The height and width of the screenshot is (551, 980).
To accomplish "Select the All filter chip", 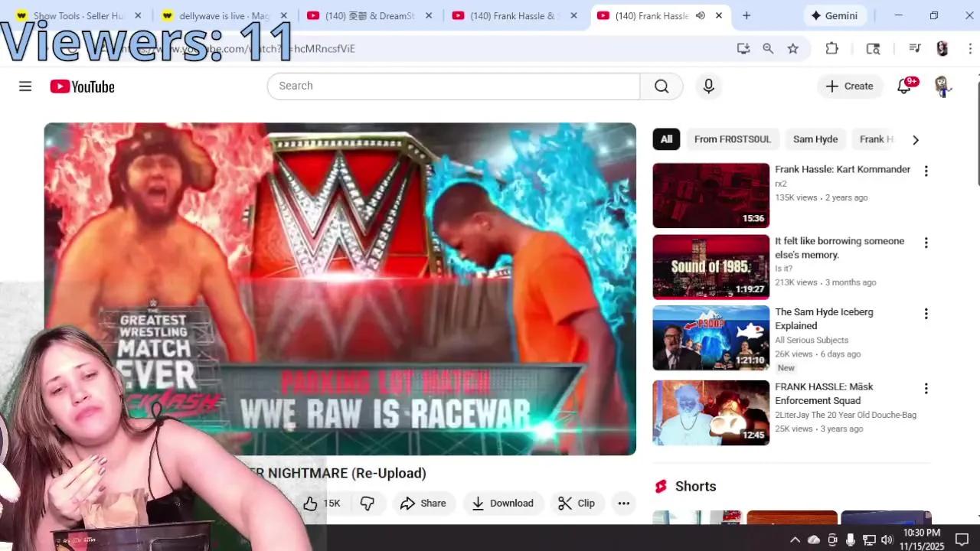I will pos(666,139).
